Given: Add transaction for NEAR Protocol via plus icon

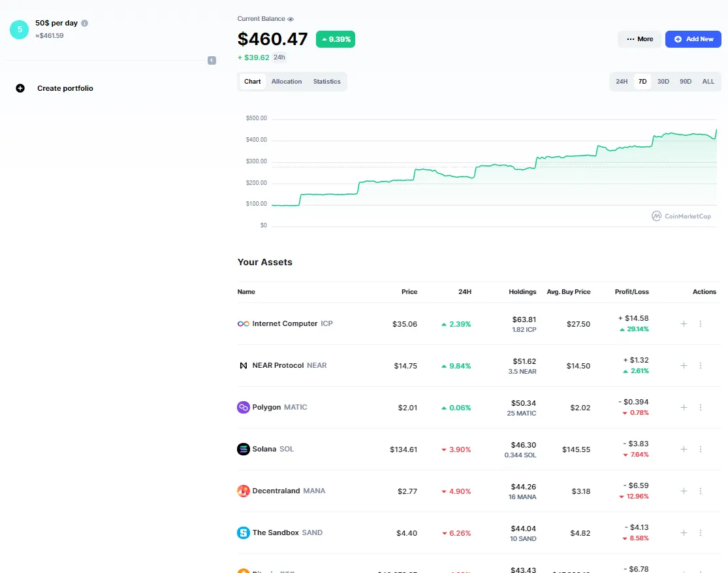Looking at the screenshot, I should [684, 366].
